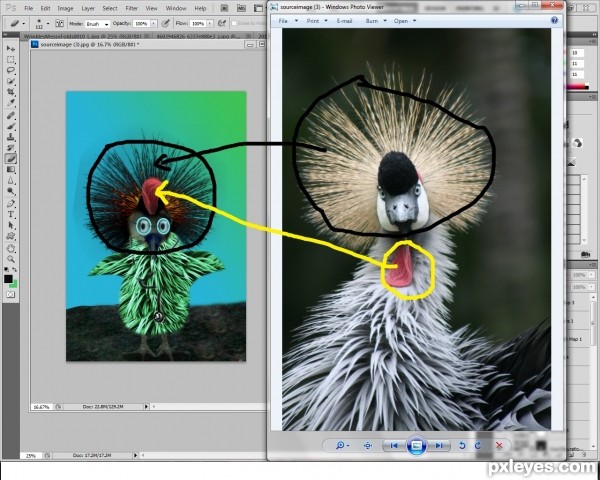Click the Flow value field
The height and width of the screenshot is (480, 600).
click(198, 23)
